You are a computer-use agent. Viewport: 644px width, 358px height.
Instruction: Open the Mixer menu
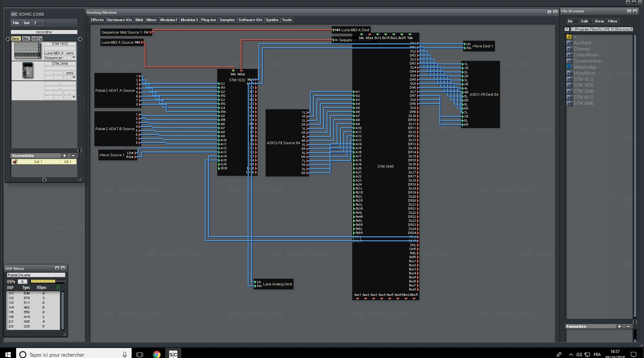click(x=151, y=20)
